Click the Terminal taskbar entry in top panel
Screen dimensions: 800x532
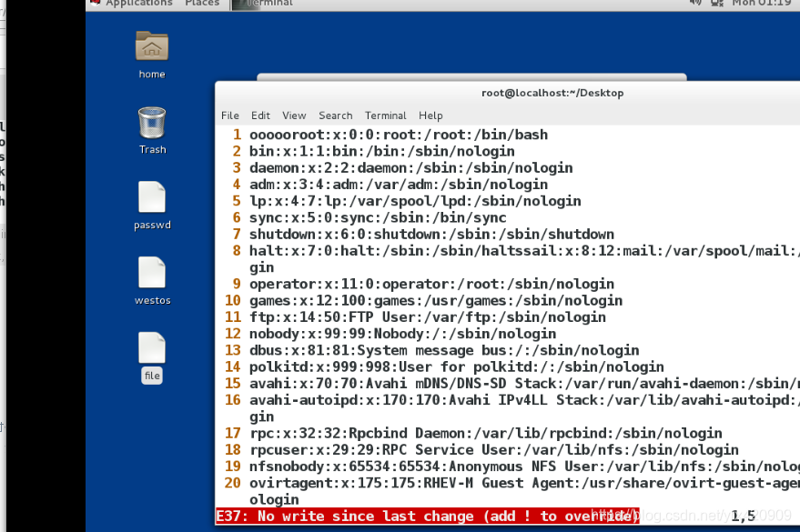click(263, 4)
